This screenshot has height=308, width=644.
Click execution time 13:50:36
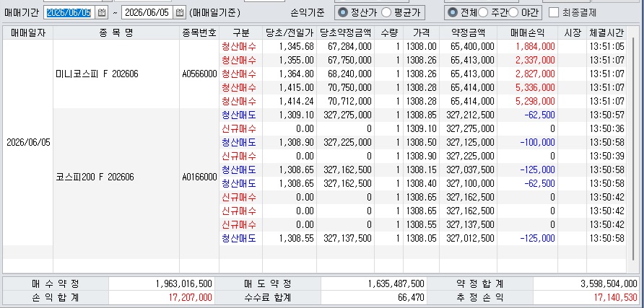pyautogui.click(x=607, y=129)
